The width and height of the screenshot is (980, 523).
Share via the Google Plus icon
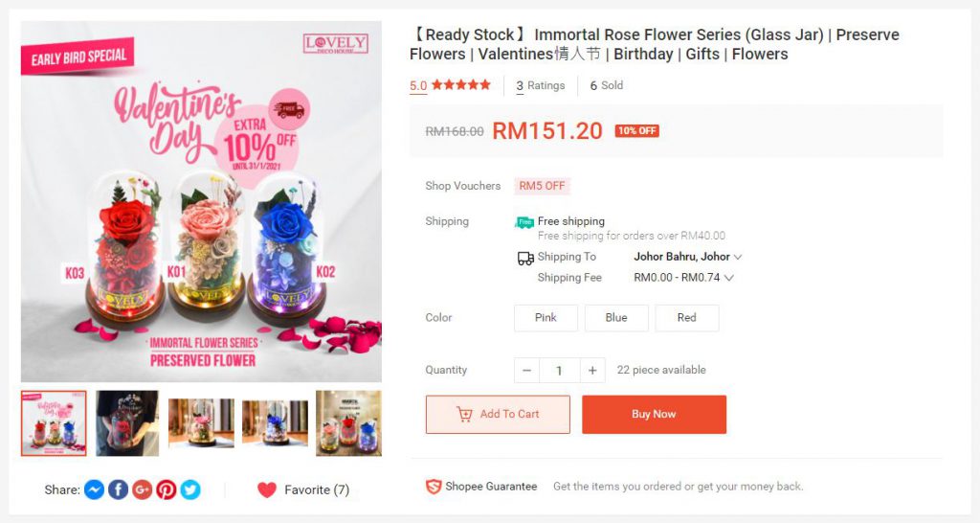point(142,489)
